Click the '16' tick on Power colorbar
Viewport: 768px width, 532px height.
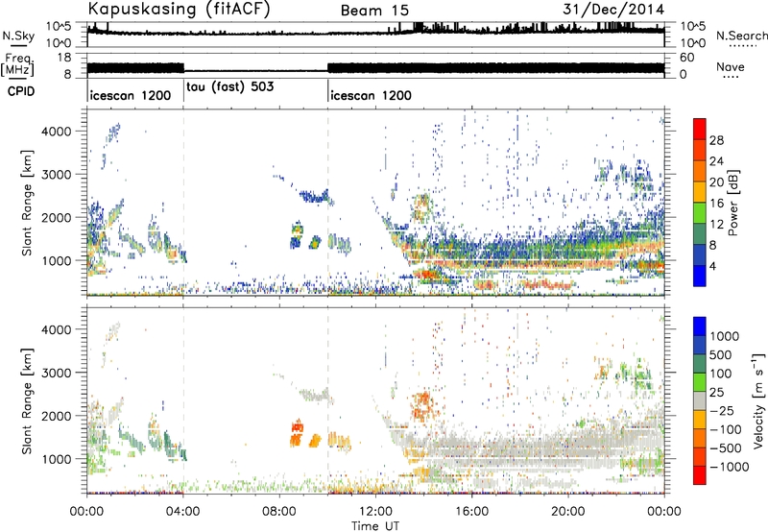(716, 204)
